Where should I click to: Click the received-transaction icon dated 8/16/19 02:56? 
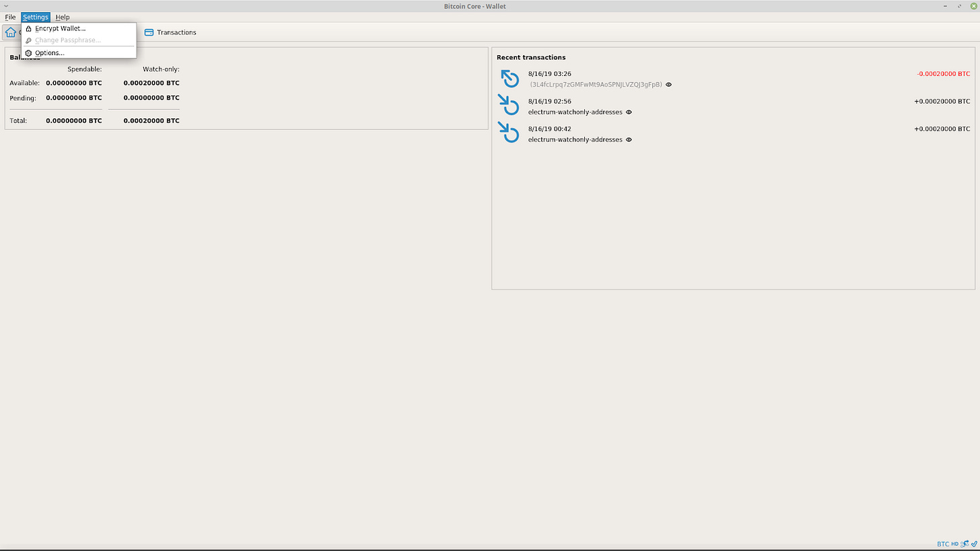(510, 106)
